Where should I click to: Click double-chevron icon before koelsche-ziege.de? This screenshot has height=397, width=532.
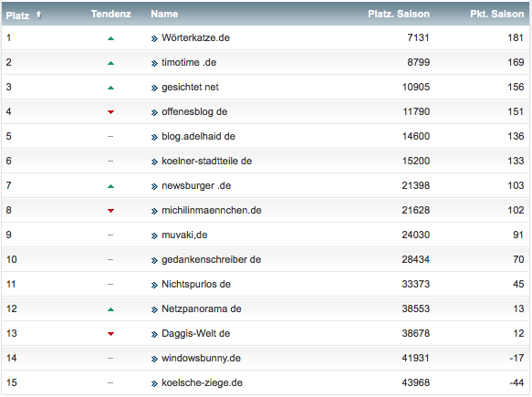(154, 383)
